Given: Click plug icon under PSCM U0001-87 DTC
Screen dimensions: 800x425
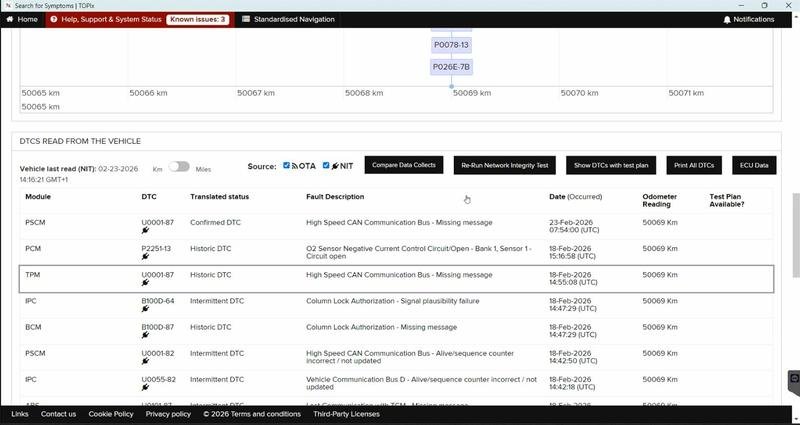Looking at the screenshot, I should pyautogui.click(x=145, y=231).
